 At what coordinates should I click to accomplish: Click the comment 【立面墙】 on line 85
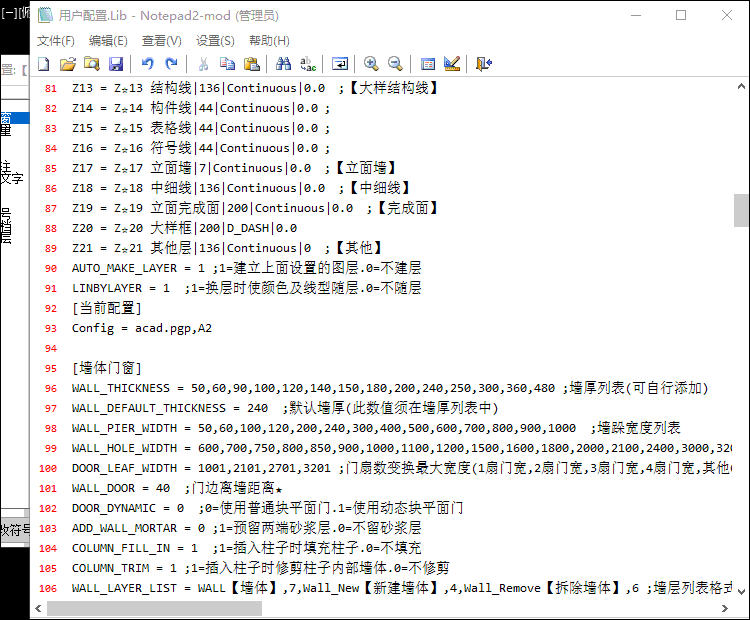366,168
